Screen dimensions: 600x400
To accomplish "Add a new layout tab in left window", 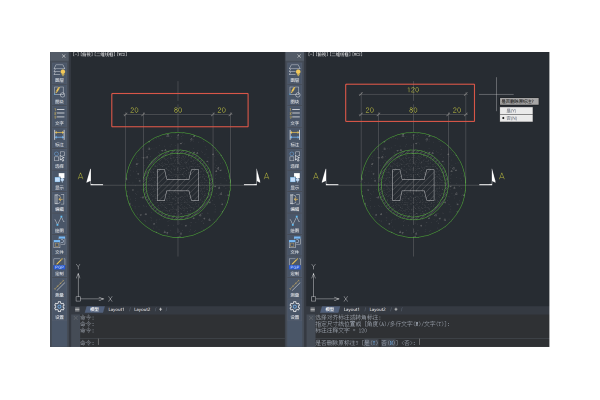I will (x=160, y=309).
